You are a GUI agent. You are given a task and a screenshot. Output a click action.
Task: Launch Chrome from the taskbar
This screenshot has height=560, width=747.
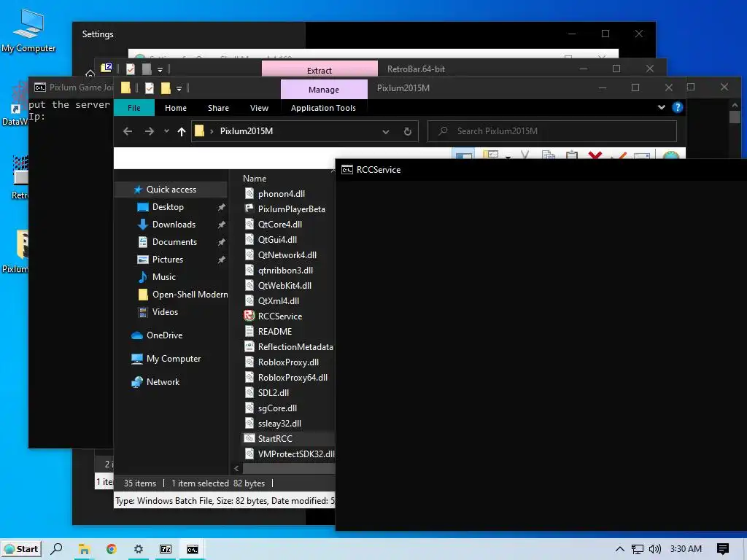point(112,549)
